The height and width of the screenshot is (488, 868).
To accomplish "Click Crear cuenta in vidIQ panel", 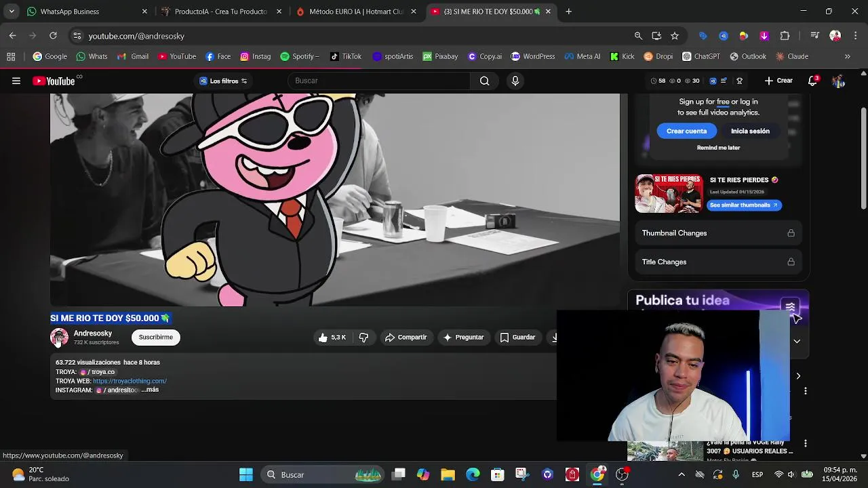I will (686, 131).
